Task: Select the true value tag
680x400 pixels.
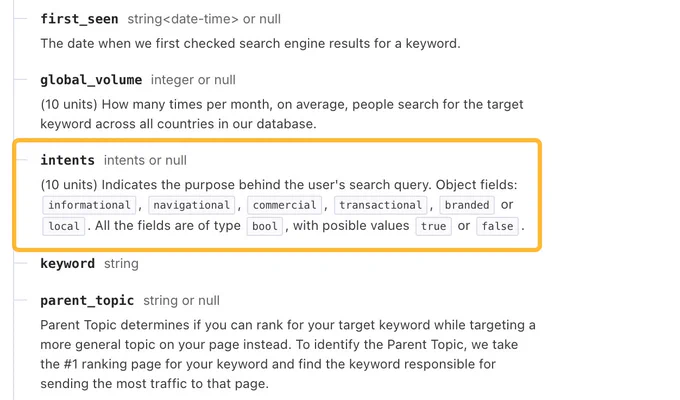Action: [x=433, y=226]
